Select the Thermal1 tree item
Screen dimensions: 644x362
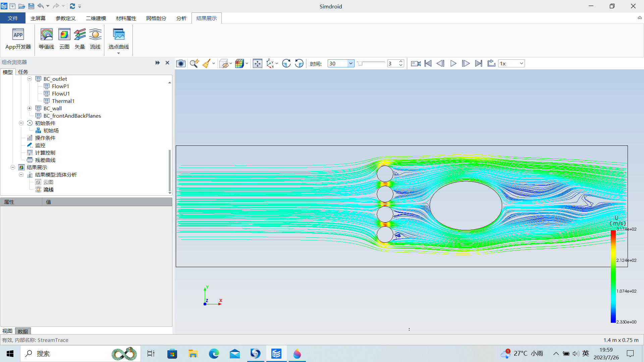63,101
